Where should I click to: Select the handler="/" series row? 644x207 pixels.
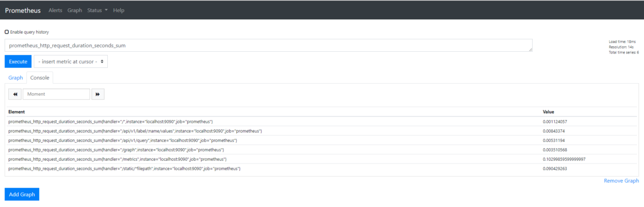tap(321, 122)
